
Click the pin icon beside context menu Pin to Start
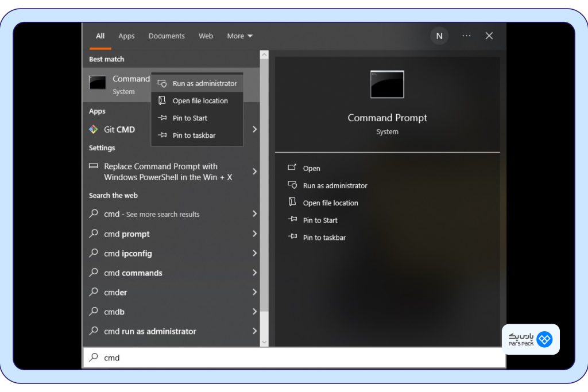point(162,118)
